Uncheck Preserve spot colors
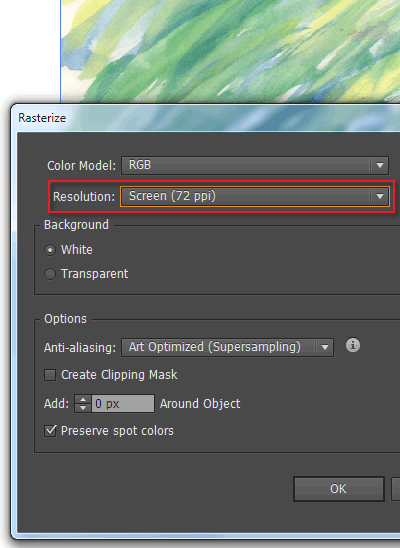 [50, 431]
